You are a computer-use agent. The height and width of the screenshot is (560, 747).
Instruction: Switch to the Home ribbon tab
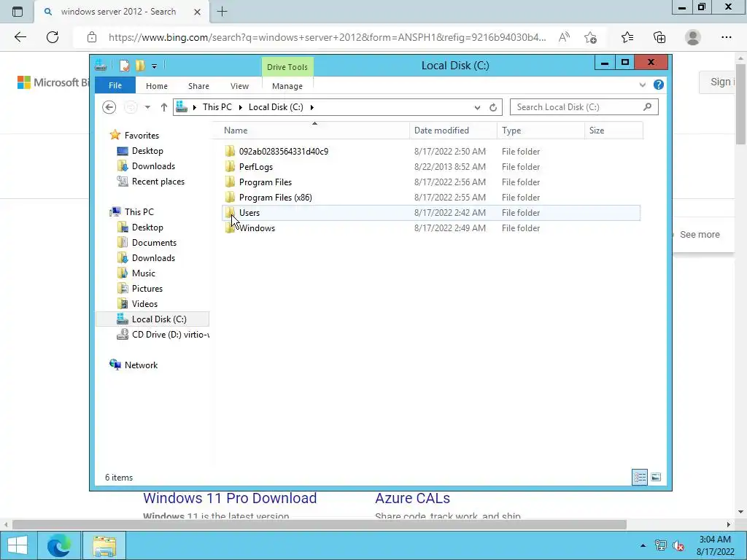coord(157,86)
